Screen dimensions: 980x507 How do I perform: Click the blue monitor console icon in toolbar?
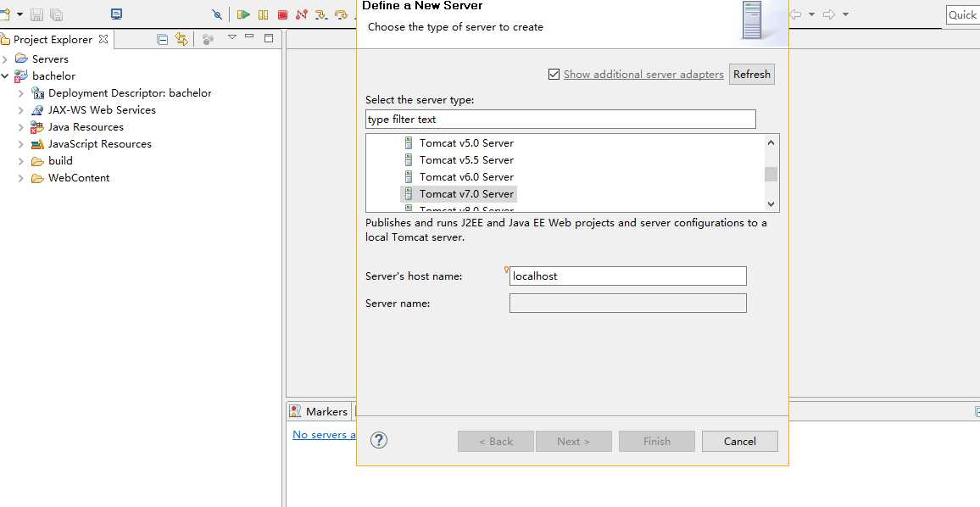[116, 14]
